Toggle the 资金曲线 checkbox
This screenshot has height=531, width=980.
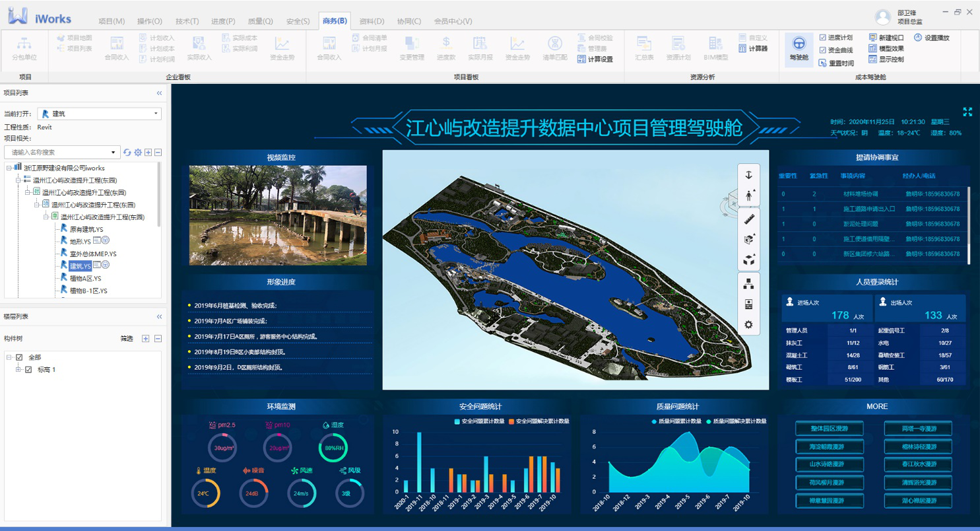[822, 50]
